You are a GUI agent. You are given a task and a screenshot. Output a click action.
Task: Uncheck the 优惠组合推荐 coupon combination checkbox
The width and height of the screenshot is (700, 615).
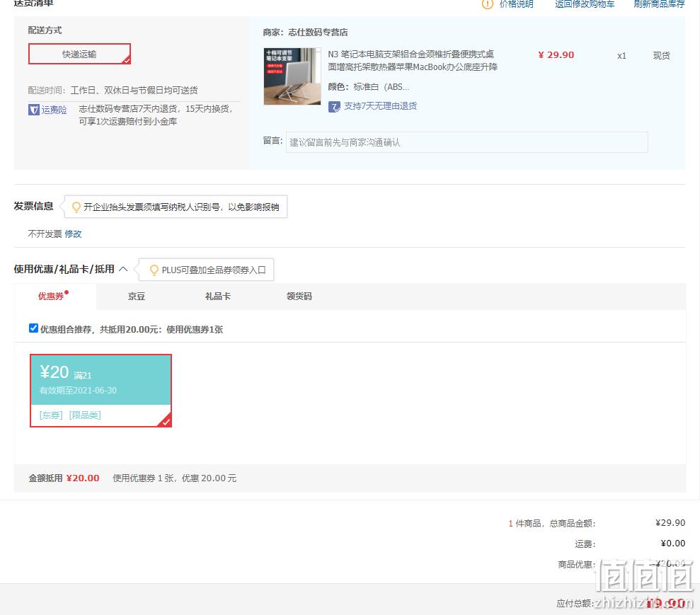(33, 328)
